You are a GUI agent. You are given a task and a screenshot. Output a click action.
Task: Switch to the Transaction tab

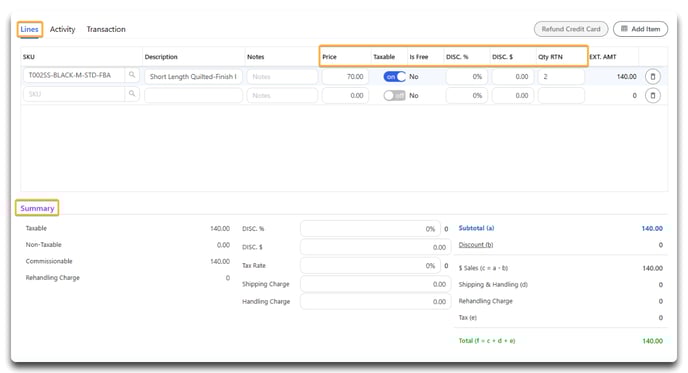tap(106, 29)
